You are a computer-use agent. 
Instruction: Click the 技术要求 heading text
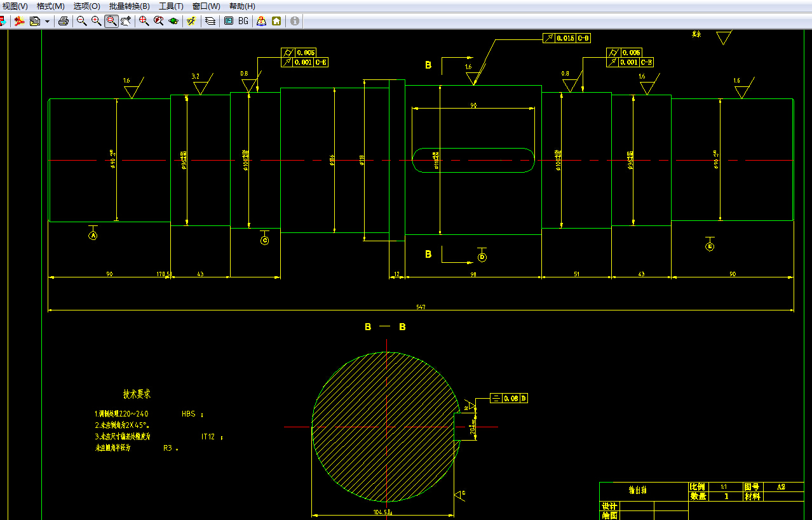137,394
